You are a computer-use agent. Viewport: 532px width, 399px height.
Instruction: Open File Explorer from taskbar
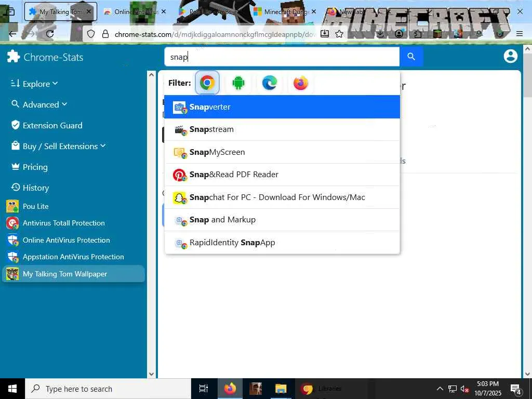tap(281, 389)
